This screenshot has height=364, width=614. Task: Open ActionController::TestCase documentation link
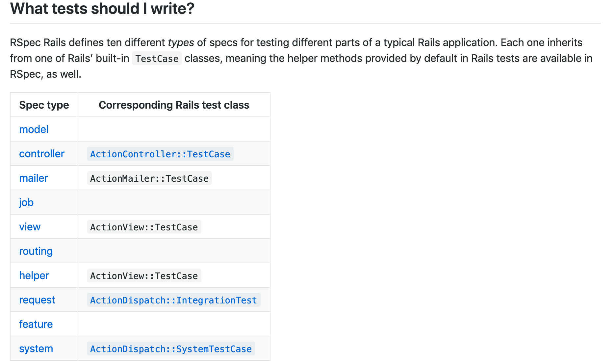pos(160,154)
